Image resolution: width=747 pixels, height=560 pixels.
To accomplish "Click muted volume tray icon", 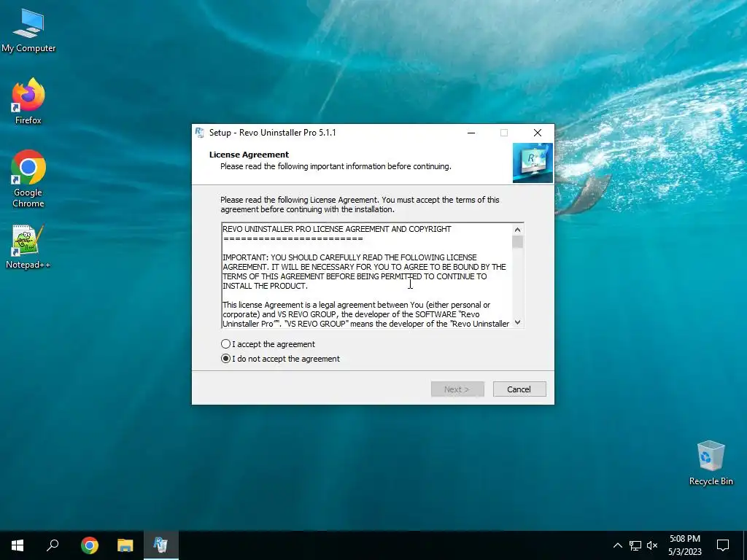I will (652, 545).
